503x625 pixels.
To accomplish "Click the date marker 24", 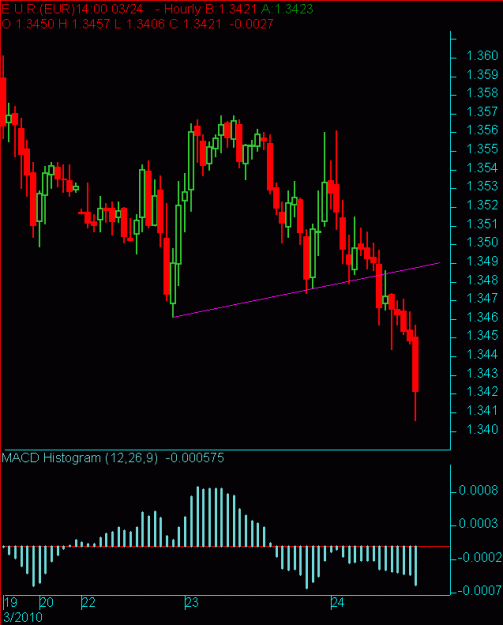I will pos(337,602).
